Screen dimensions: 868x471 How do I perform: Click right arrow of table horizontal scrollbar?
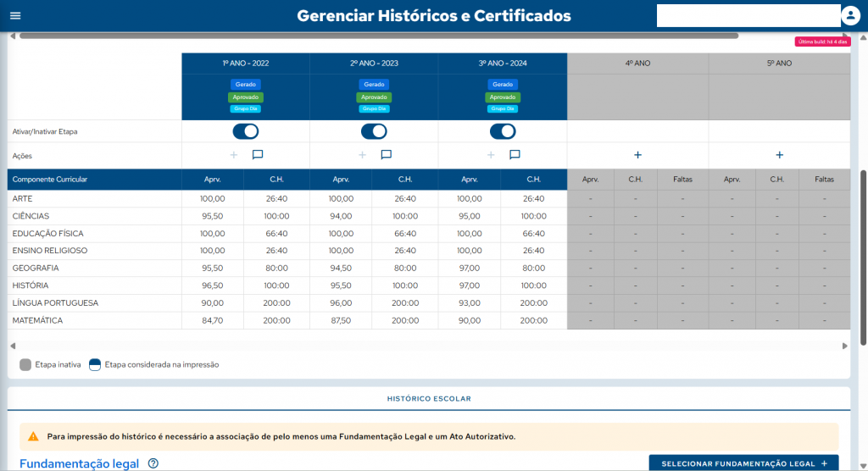tap(844, 346)
